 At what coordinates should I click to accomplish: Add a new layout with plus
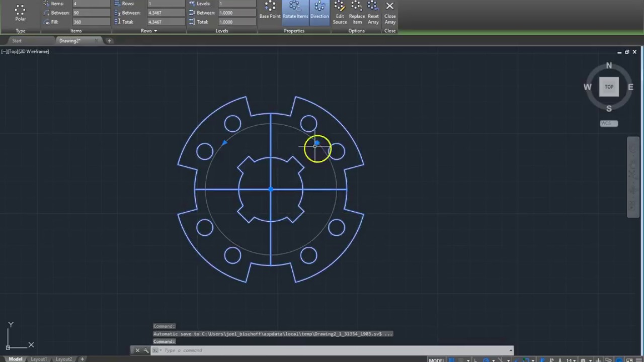coord(83,359)
